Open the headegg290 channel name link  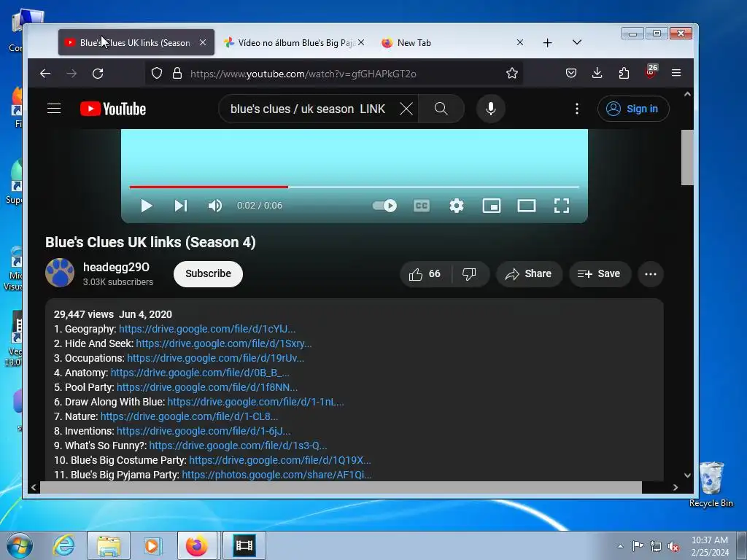[116, 267]
